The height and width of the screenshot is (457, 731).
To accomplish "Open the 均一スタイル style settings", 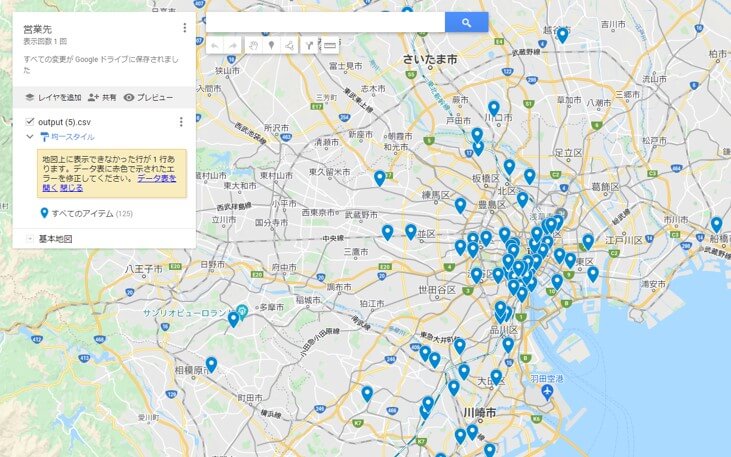I will click(68, 137).
